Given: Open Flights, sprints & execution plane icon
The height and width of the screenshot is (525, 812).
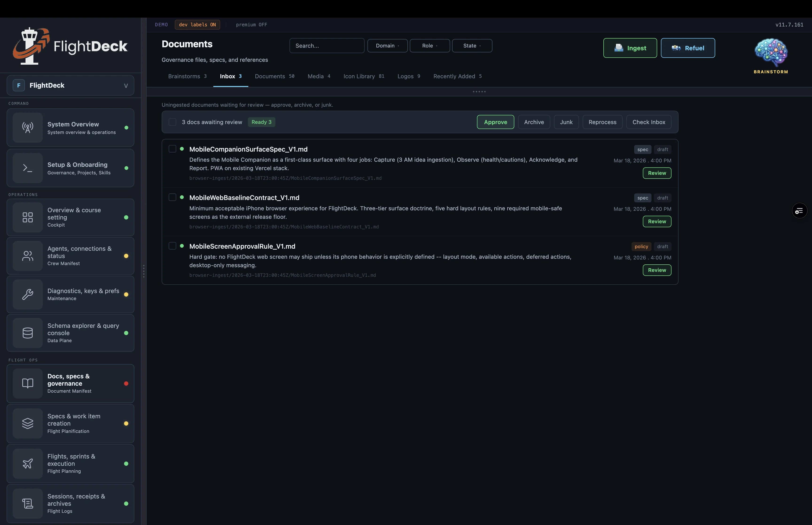Looking at the screenshot, I should click(27, 463).
